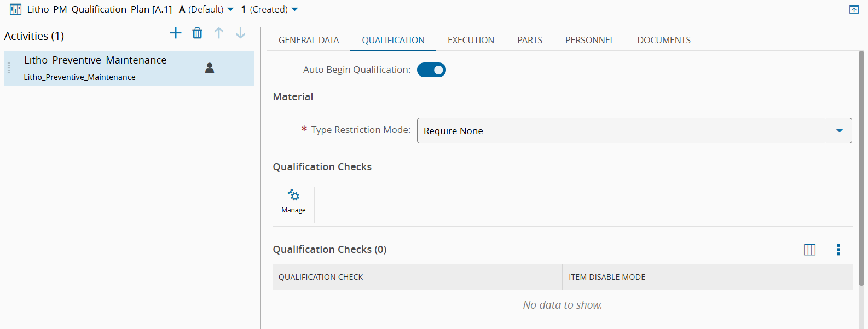Viewport: 868px width, 329px height.
Task: Switch to the General Data tab
Action: (309, 40)
